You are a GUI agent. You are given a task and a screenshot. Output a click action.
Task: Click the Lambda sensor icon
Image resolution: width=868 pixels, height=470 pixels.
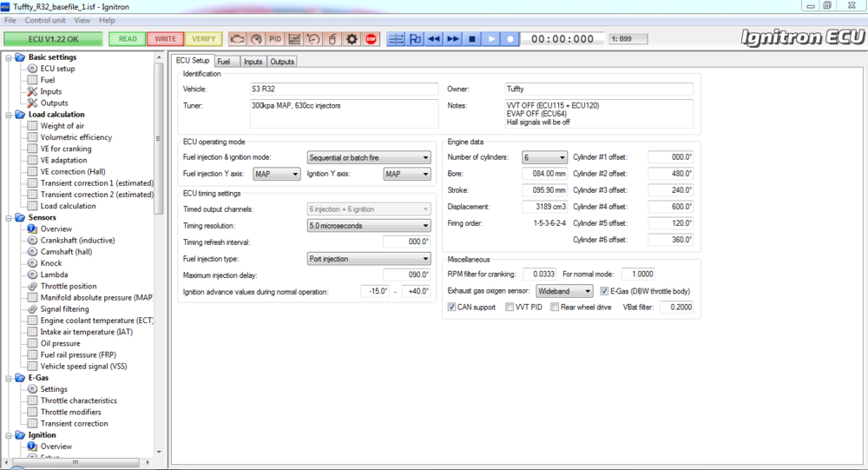click(33, 275)
